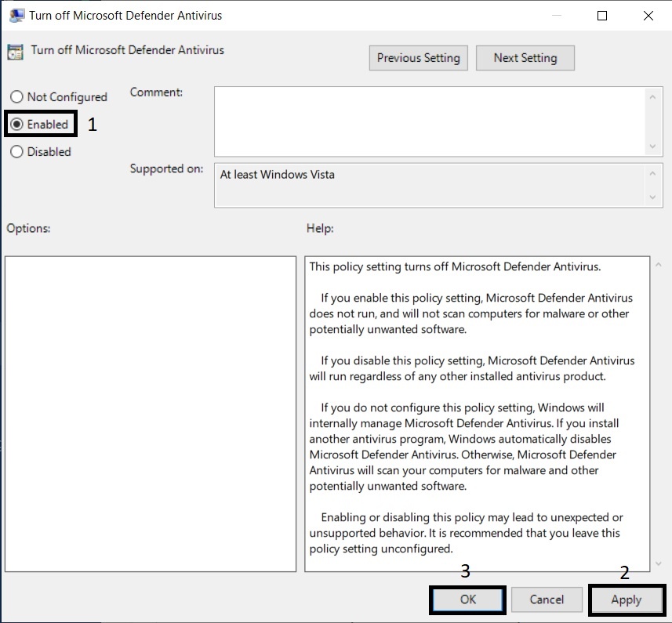This screenshot has width=672, height=623.
Task: Click the title bar policy editor icon
Action: [16, 16]
